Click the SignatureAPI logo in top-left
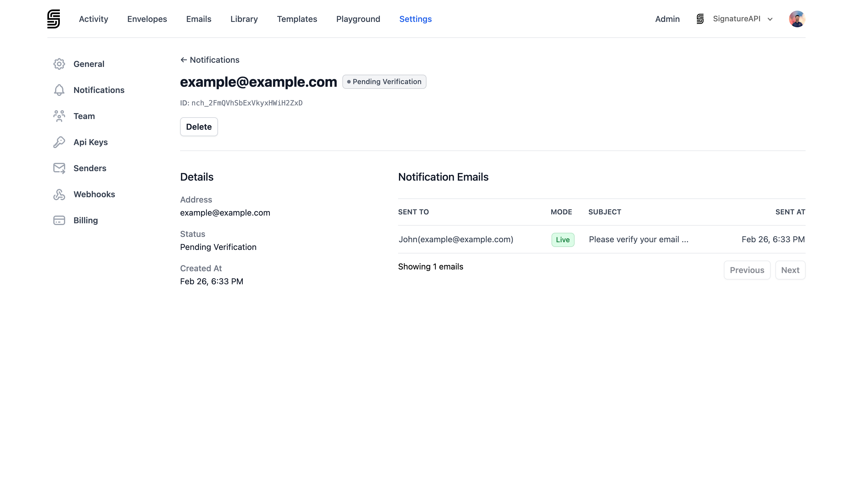Image resolution: width=853 pixels, height=504 pixels. (53, 19)
